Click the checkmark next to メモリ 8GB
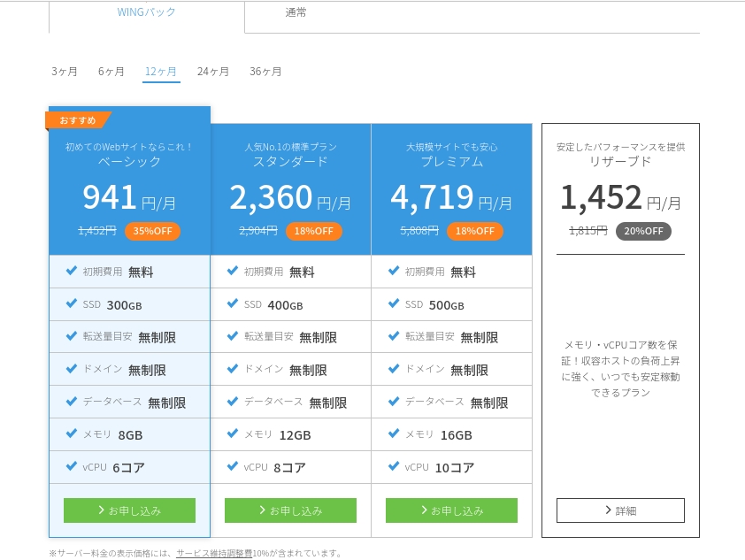 point(72,434)
